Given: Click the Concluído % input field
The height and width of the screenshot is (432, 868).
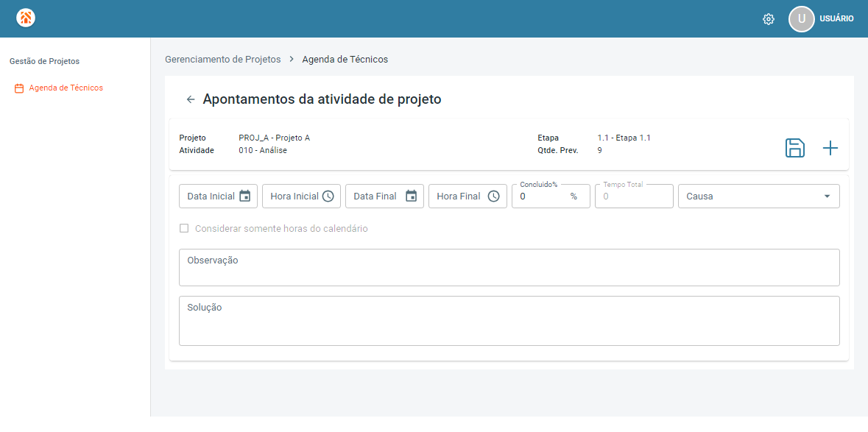Looking at the screenshot, I should pos(542,196).
